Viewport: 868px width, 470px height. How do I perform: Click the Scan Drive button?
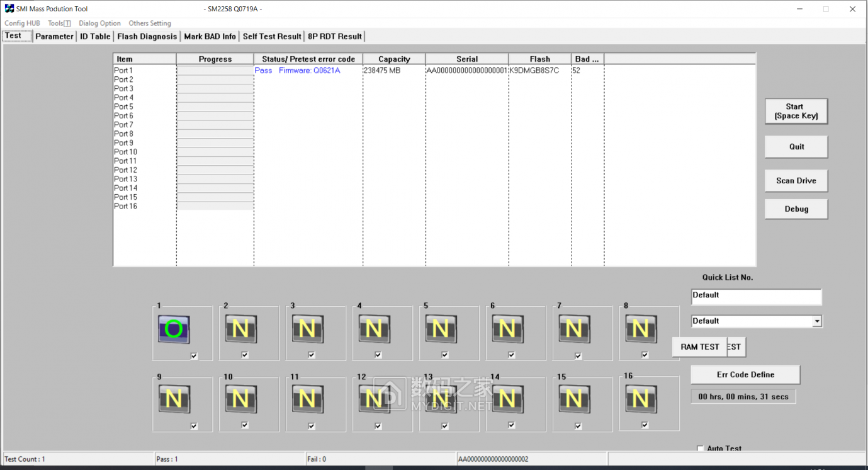click(796, 181)
